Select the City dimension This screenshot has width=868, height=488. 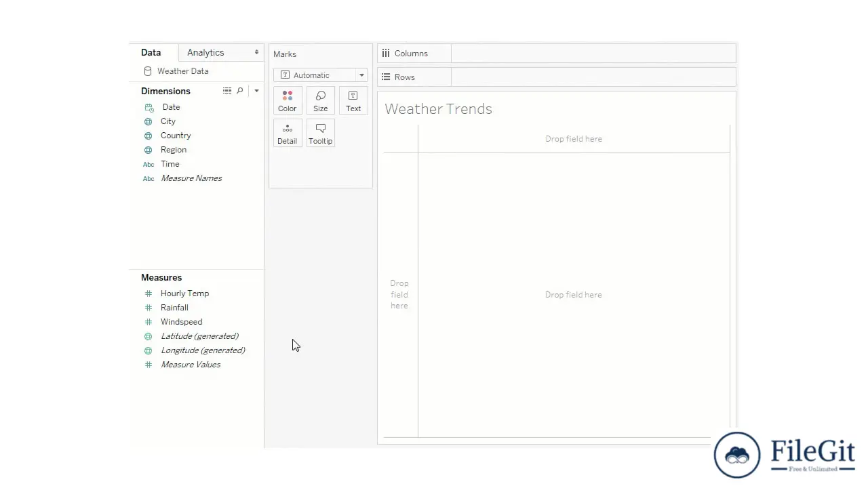click(168, 121)
